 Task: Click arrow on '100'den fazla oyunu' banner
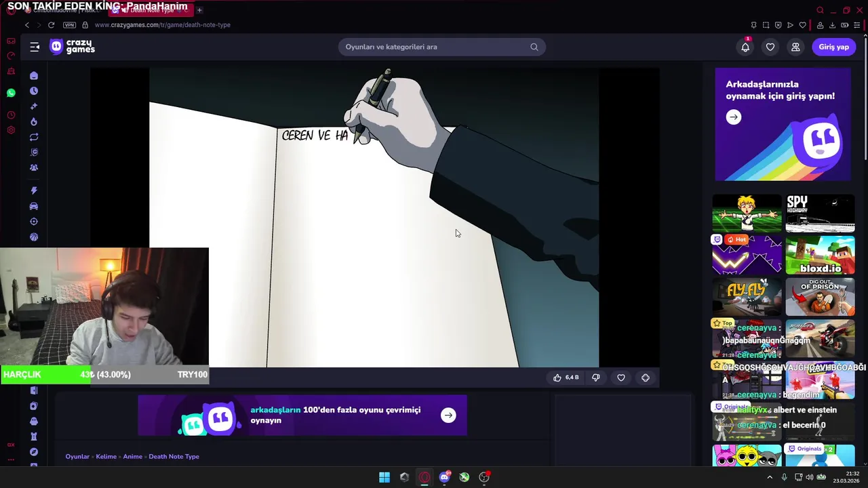448,415
